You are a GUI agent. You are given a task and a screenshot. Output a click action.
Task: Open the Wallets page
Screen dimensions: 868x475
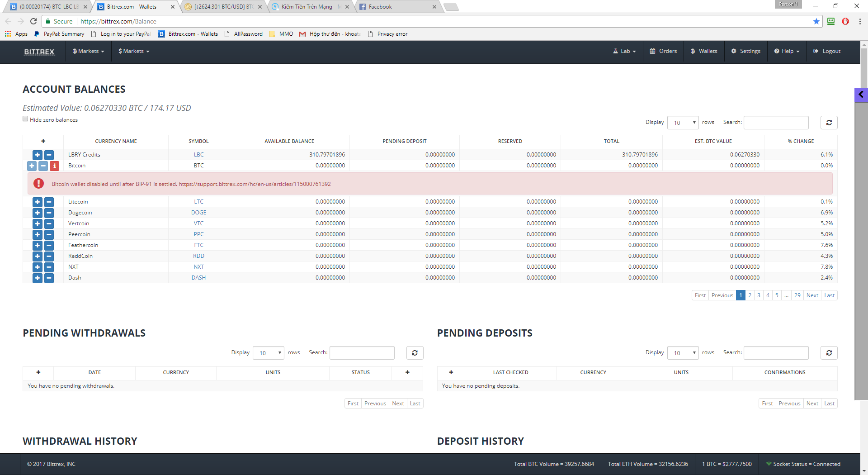(x=704, y=51)
